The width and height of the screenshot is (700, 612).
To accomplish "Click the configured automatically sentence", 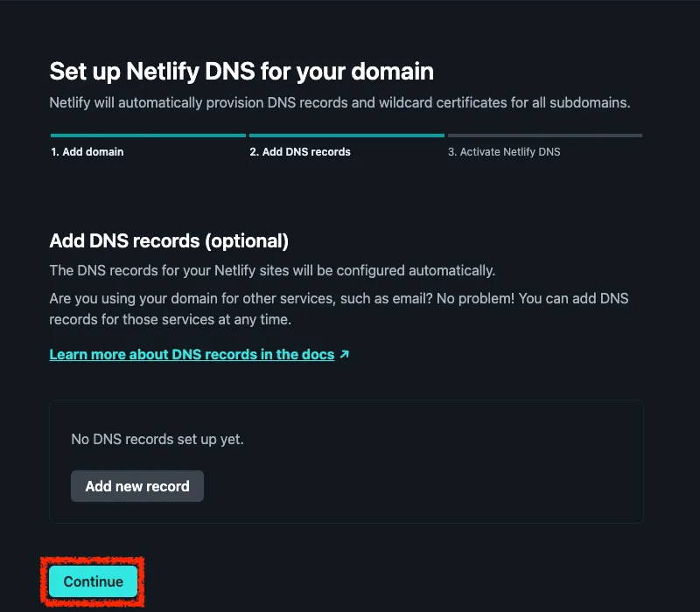I will [x=272, y=270].
